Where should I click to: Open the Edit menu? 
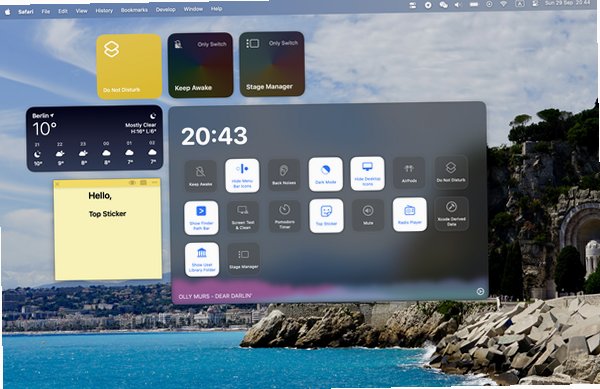point(63,11)
